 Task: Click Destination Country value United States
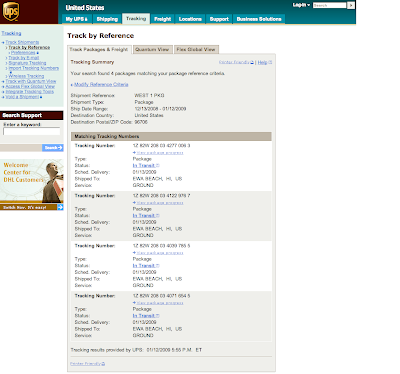149,115
